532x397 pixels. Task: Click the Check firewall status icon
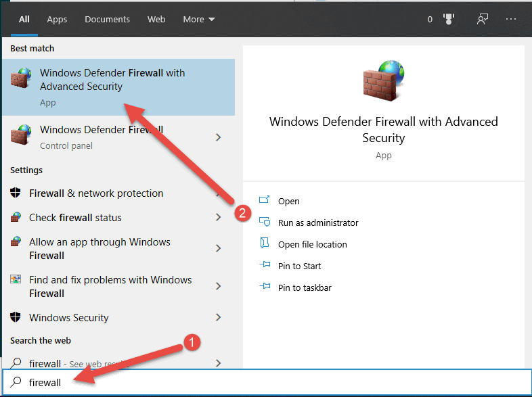[x=16, y=217]
